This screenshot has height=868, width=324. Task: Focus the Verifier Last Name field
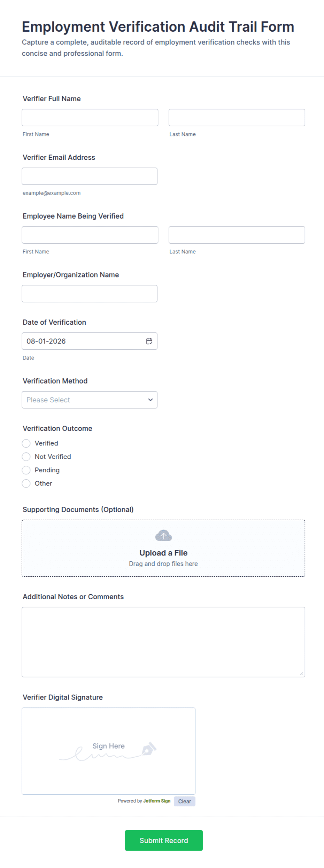[x=237, y=118]
